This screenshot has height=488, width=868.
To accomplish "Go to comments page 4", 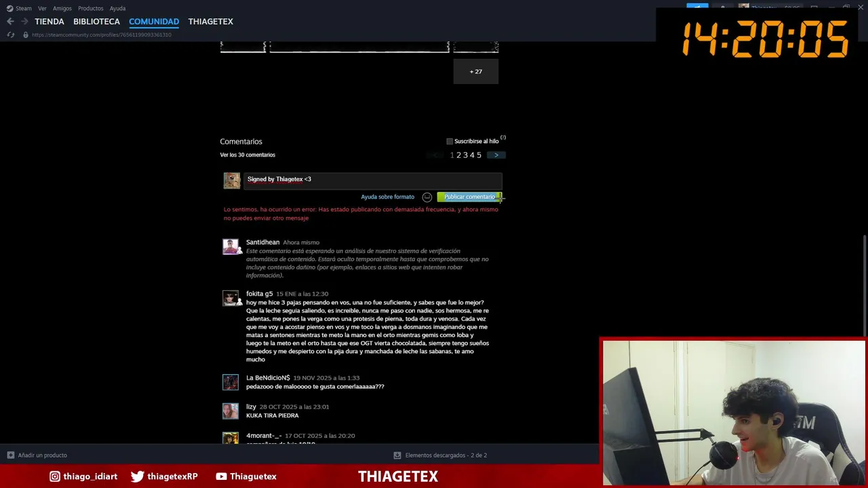I will (x=472, y=155).
